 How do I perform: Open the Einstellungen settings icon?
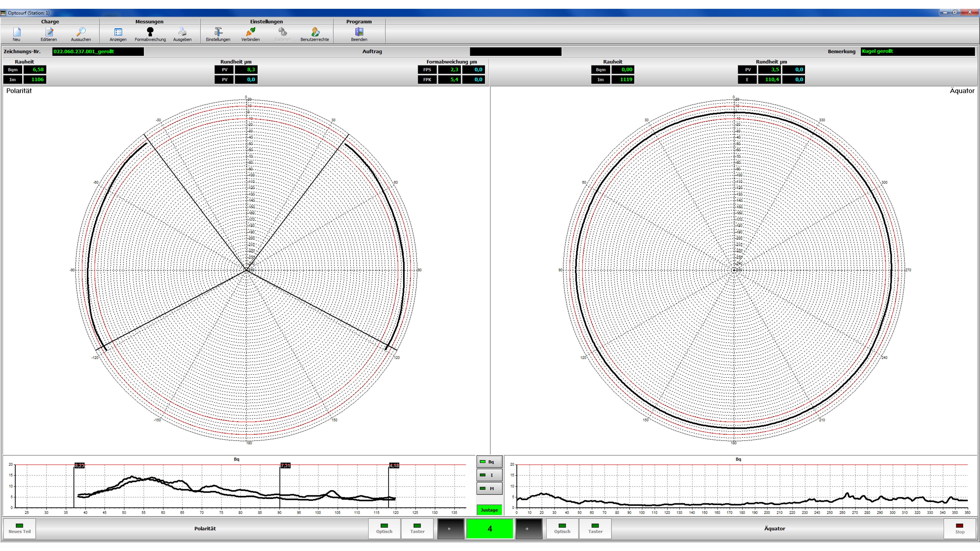coord(218,34)
